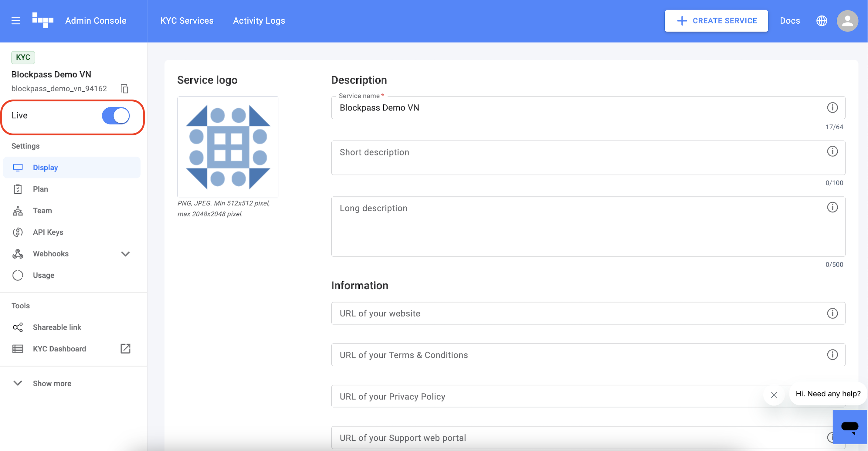Click the Long description text field
868x451 pixels.
573,226
